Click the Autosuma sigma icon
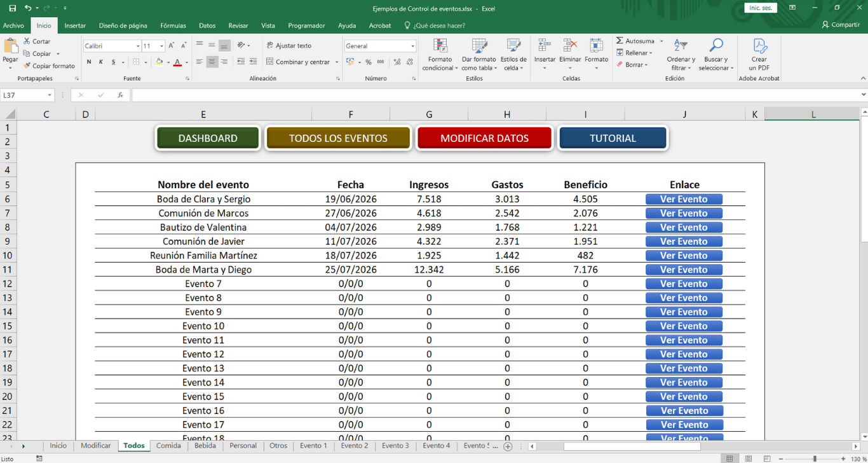Screen dimensions: 868x463 point(620,41)
